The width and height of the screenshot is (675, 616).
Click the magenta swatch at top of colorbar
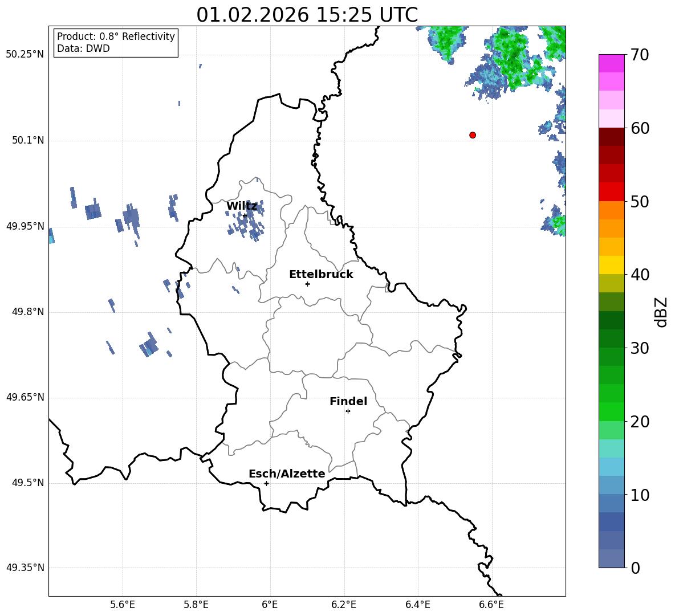point(612,63)
